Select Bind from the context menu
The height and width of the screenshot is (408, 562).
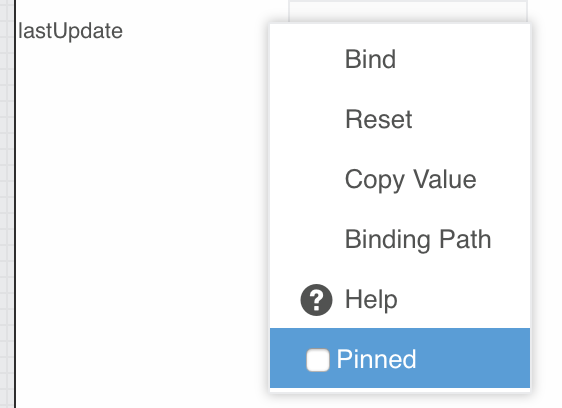pos(370,59)
